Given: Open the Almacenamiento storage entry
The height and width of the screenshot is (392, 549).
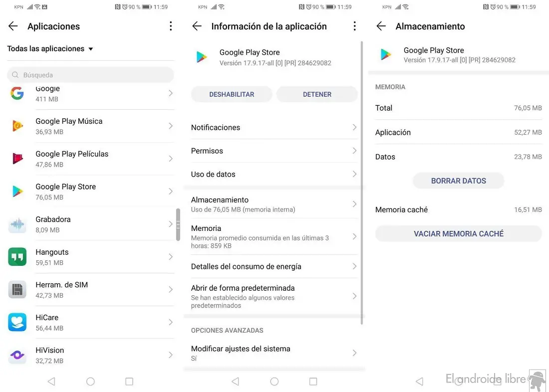Looking at the screenshot, I should [x=274, y=204].
